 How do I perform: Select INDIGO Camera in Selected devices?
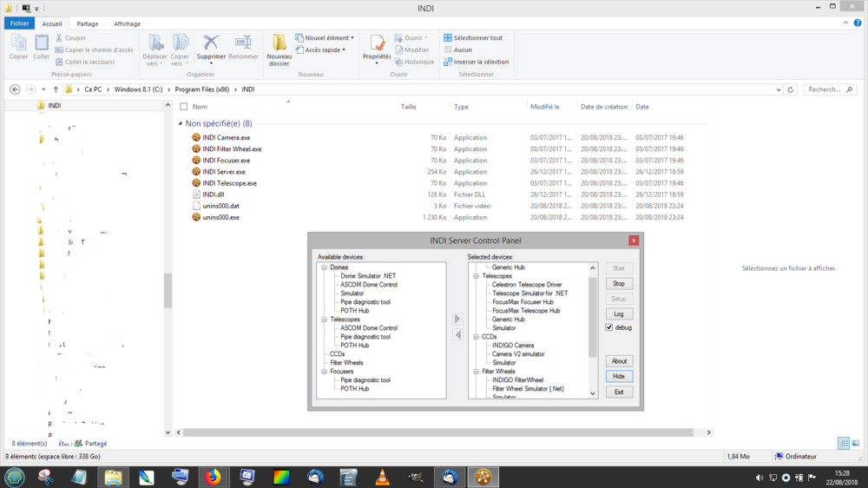(513, 345)
